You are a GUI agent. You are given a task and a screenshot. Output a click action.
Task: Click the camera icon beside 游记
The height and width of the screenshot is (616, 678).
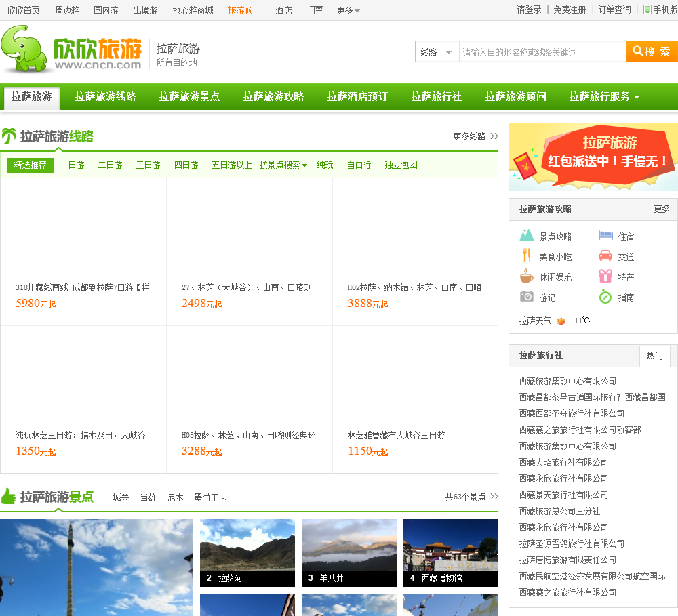(x=526, y=296)
